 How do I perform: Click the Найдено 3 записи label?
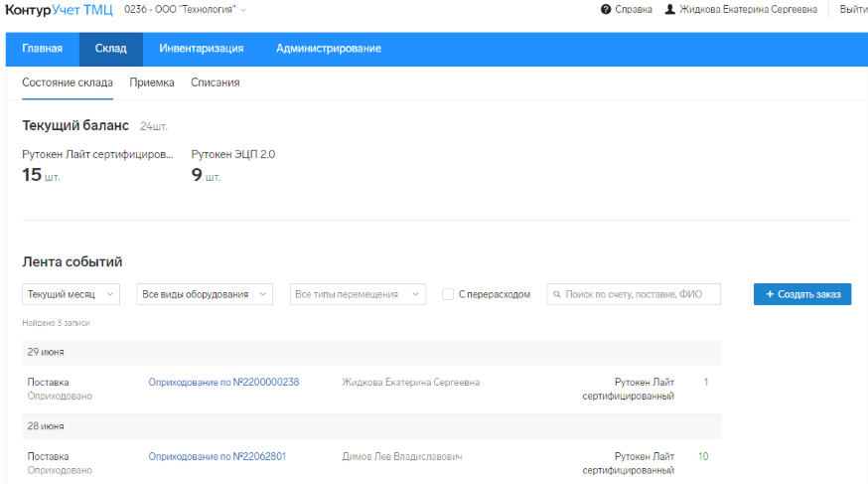tap(56, 323)
